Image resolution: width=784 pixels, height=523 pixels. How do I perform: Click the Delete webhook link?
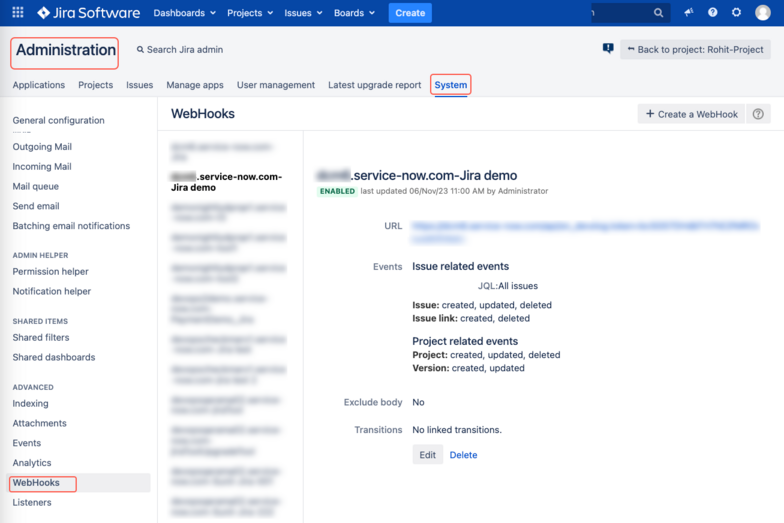coord(463,455)
